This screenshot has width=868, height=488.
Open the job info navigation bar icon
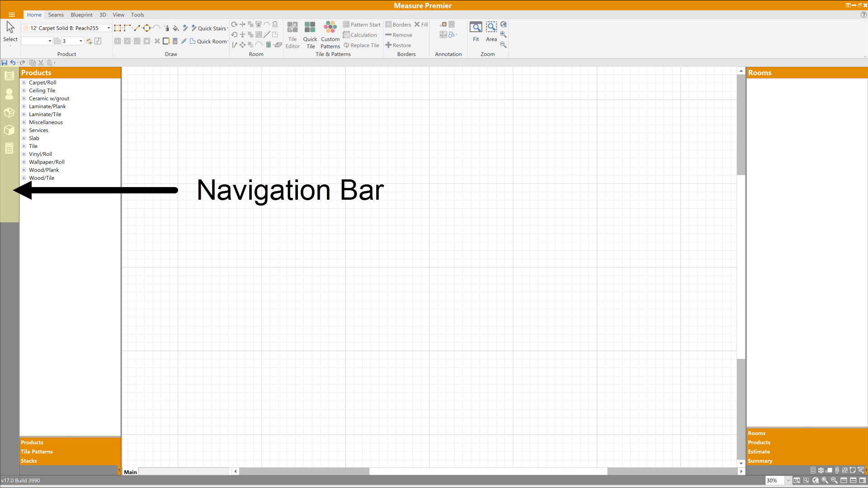click(x=9, y=76)
